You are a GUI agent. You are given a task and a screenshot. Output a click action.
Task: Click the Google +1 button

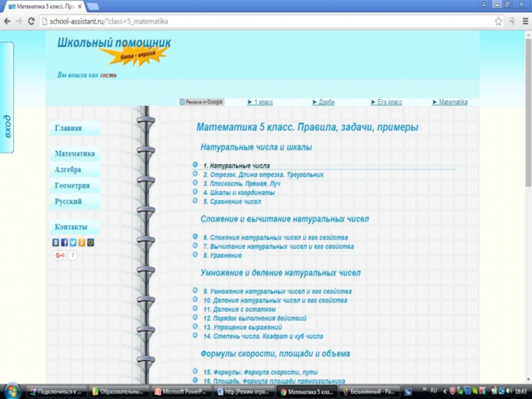tap(60, 255)
